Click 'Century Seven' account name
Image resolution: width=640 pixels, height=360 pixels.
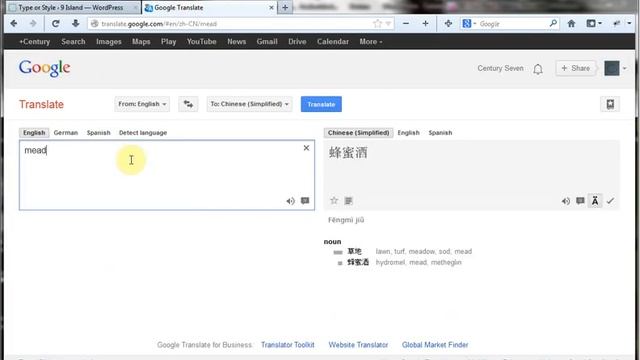[x=500, y=68]
